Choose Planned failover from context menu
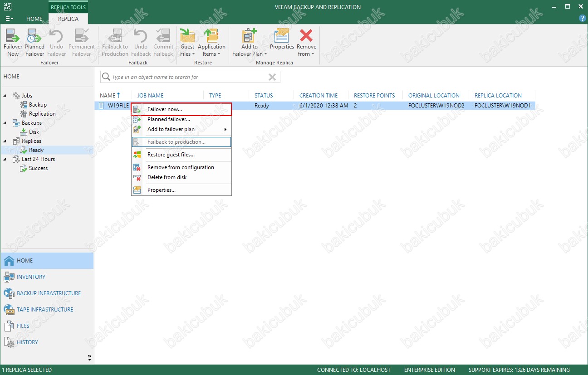The height and width of the screenshot is (375, 588). pyautogui.click(x=181, y=119)
